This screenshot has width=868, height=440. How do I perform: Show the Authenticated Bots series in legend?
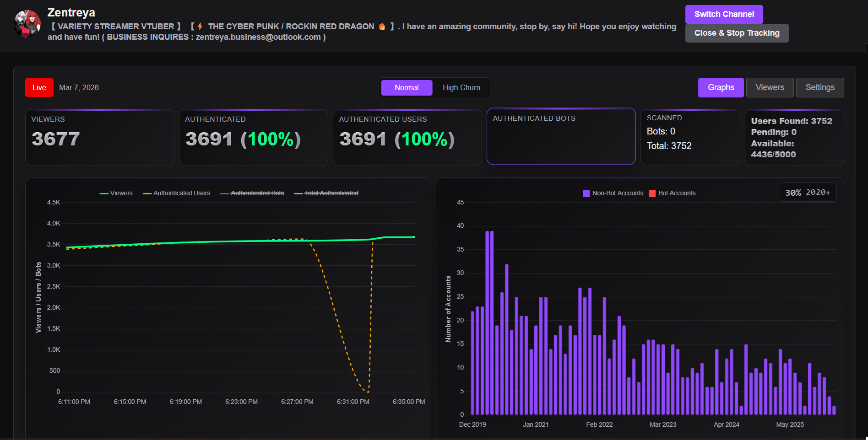tap(252, 193)
